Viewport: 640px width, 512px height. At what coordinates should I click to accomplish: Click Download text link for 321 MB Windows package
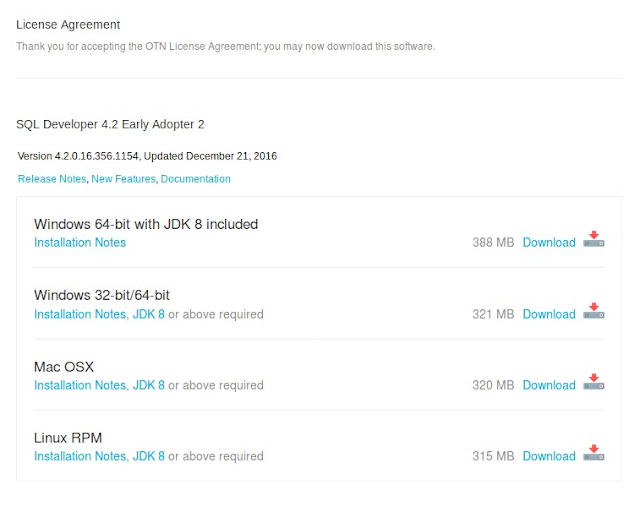click(x=549, y=314)
